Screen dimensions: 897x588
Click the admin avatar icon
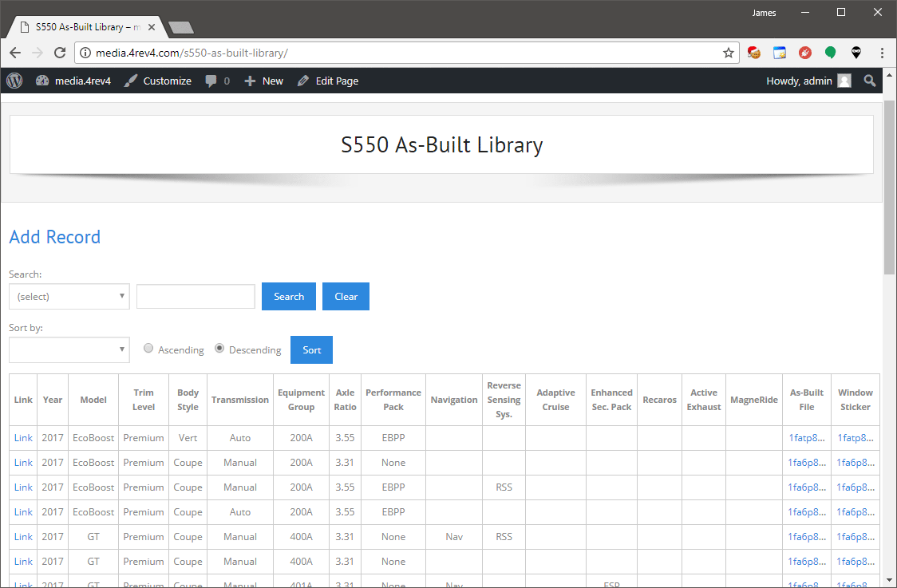(x=844, y=81)
